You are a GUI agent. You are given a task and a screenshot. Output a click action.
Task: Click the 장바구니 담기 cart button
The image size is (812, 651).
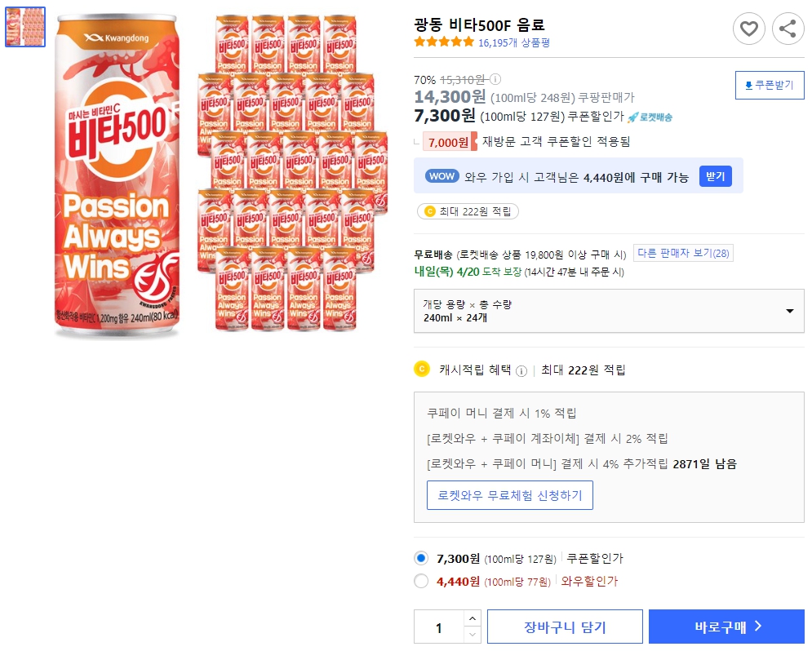click(565, 626)
